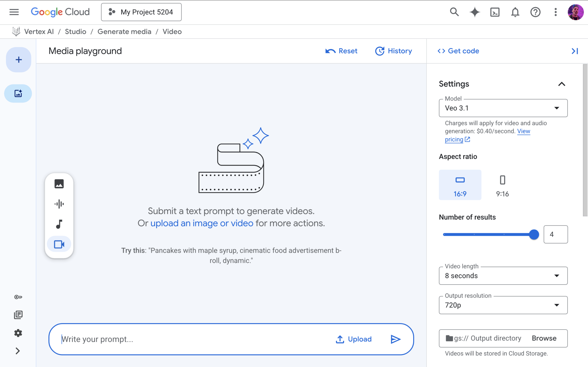
Task: Open the Video length dropdown
Action: pyautogui.click(x=503, y=276)
